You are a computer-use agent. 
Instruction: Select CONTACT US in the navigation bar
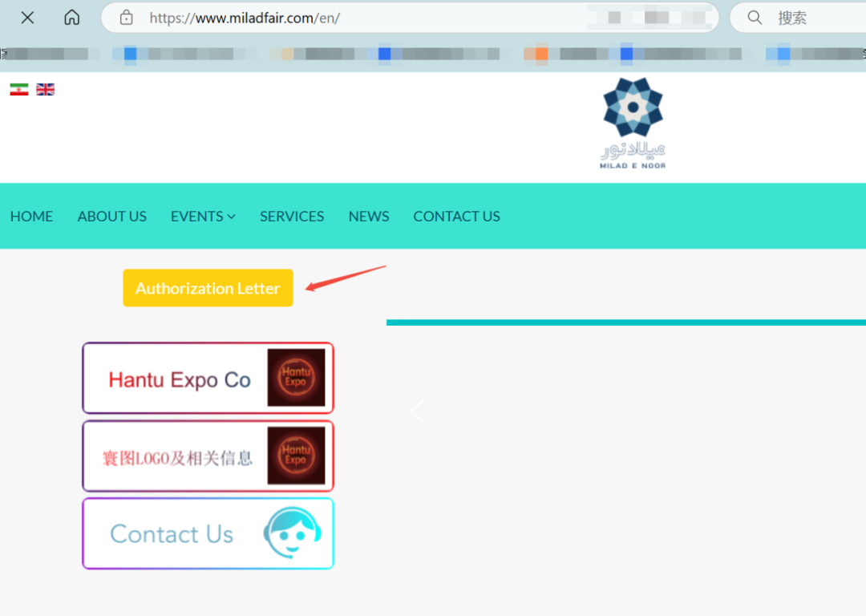456,216
